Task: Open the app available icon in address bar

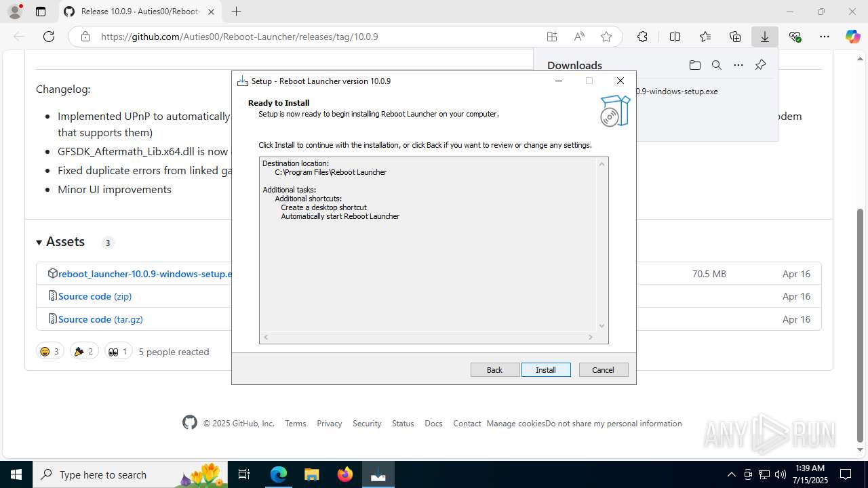Action: click(x=552, y=37)
